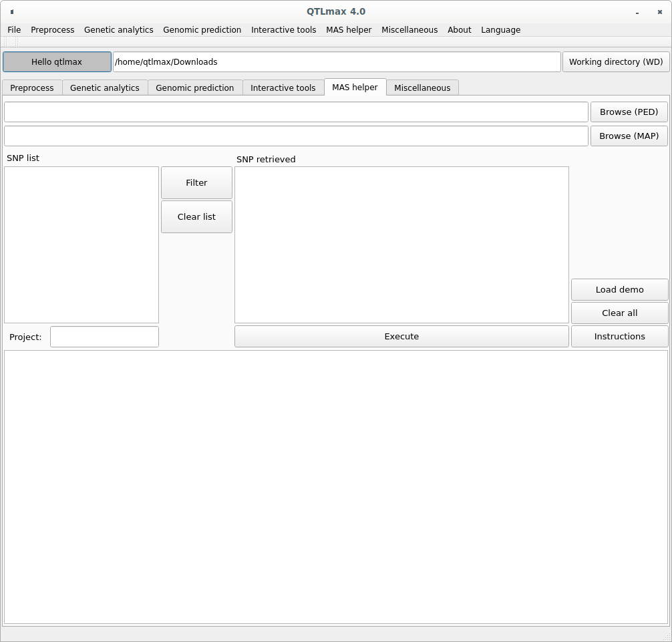This screenshot has height=642, width=672.
Task: Browse for a MAP file
Action: tap(629, 136)
